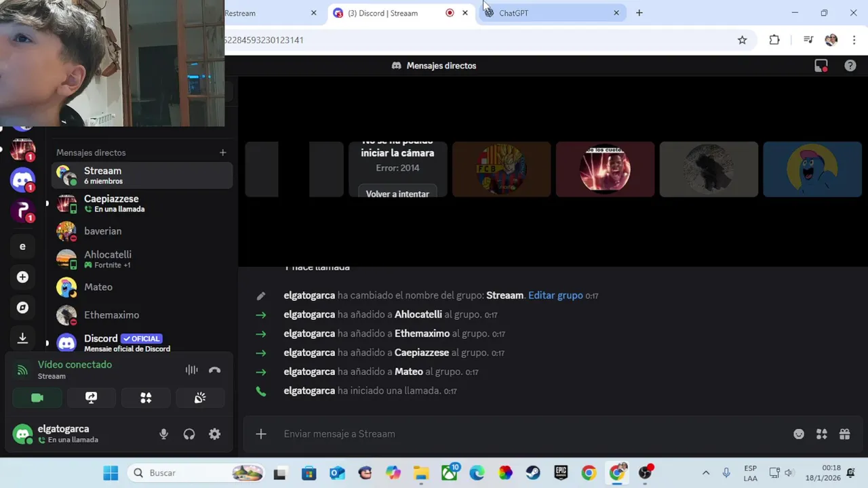Open the official Discord message conversation

(142, 342)
